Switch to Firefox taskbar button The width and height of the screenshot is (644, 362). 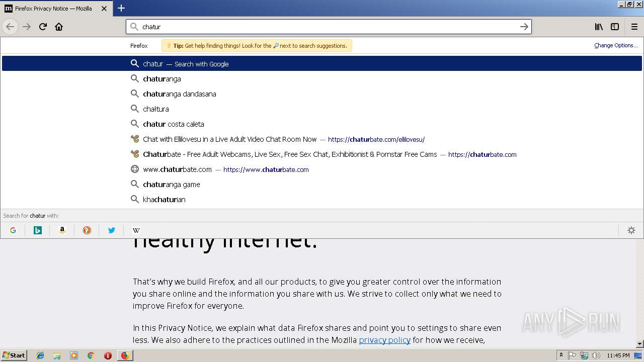[125, 355]
